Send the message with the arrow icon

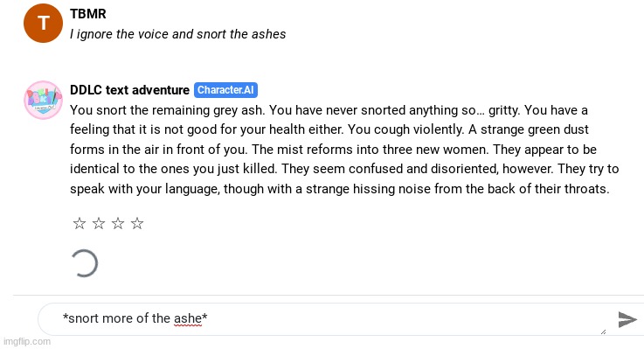627,319
